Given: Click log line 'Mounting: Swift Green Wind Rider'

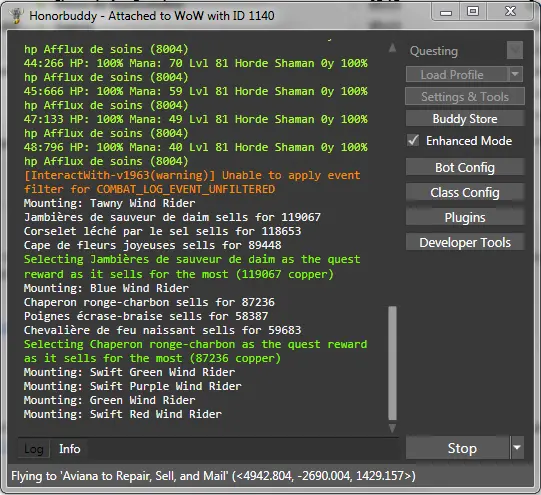Looking at the screenshot, I should coord(129,372).
